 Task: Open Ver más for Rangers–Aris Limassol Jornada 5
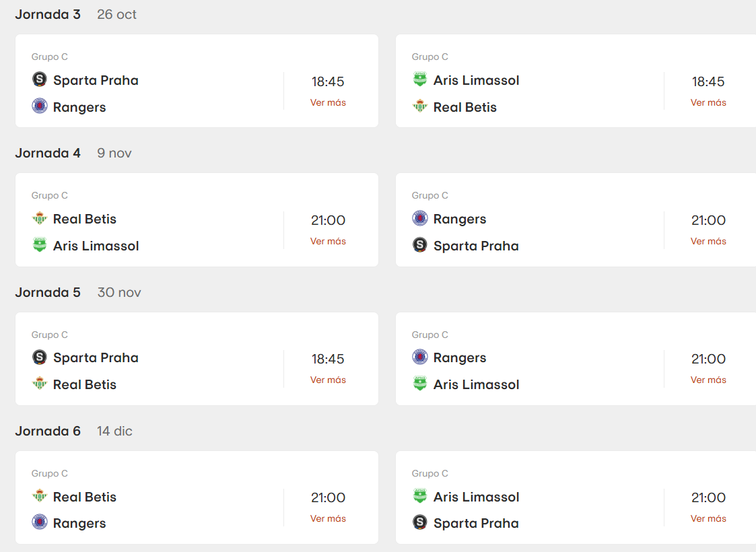708,380
